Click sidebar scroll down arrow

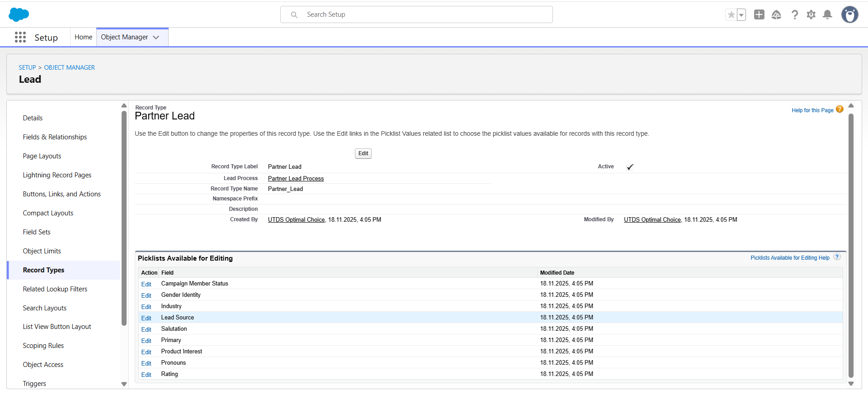[124, 384]
